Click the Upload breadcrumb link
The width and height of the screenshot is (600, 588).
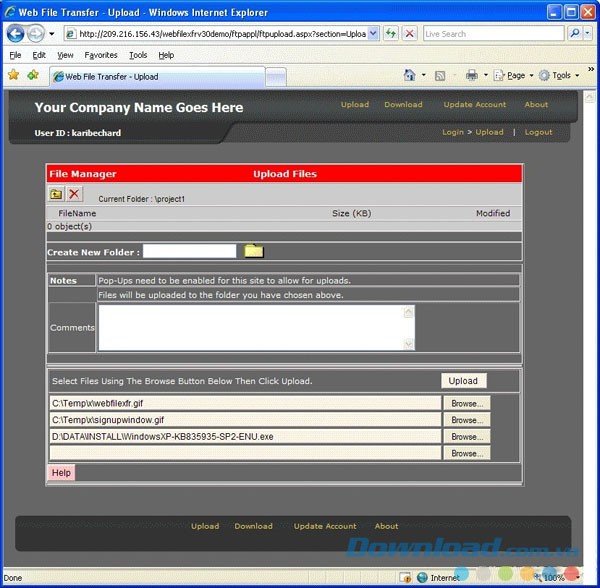[489, 132]
